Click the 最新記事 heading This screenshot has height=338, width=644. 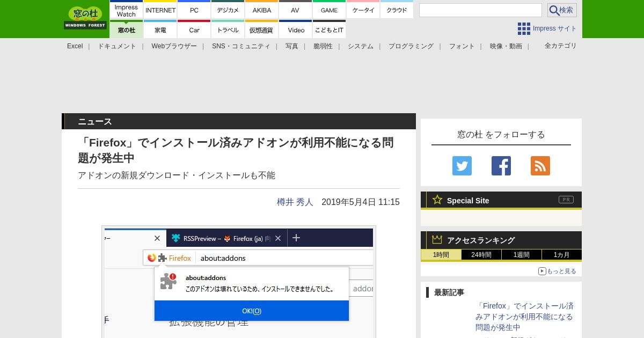pyautogui.click(x=449, y=292)
